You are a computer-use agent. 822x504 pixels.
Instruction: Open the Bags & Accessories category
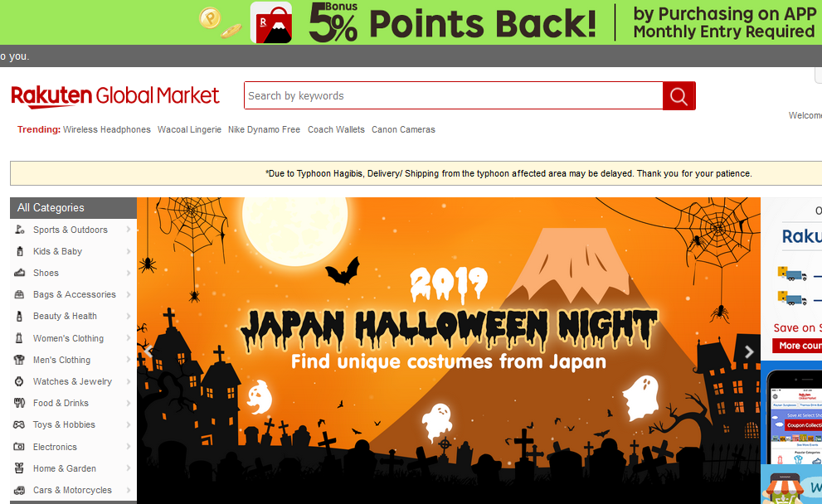click(75, 294)
